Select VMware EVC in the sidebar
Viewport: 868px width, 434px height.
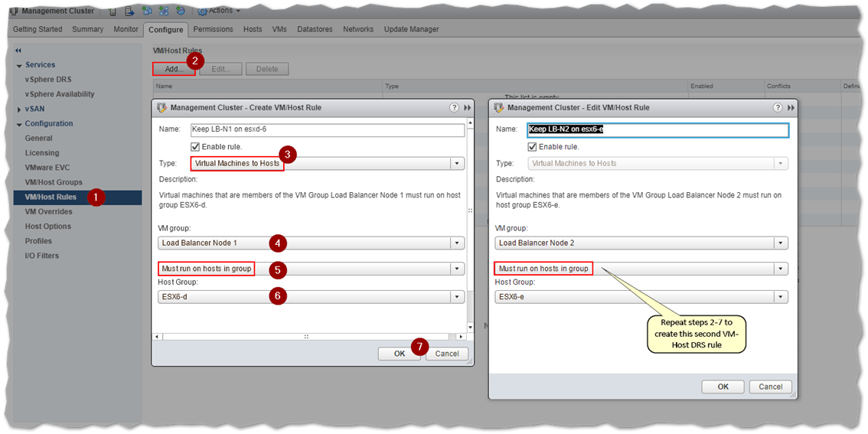tap(47, 167)
